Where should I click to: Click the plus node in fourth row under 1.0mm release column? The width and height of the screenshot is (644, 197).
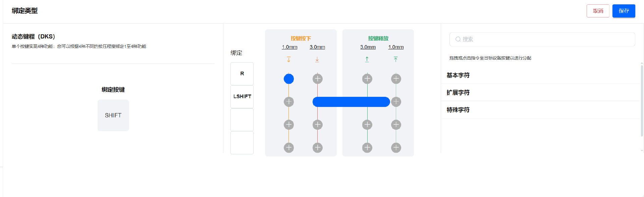[396, 148]
